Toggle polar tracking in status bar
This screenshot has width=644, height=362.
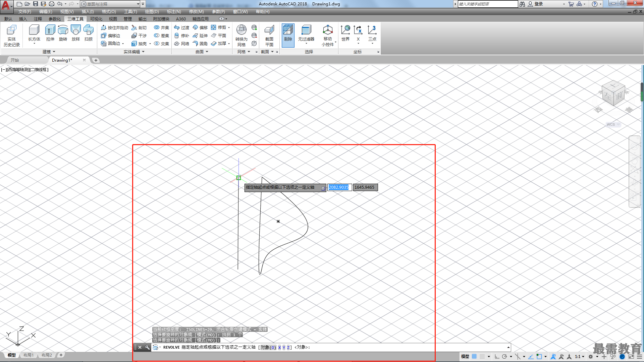[x=504, y=357]
